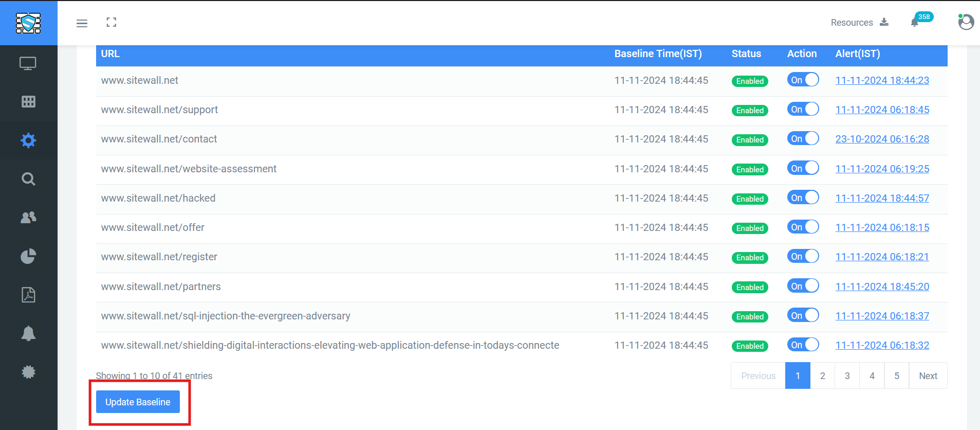Viewport: 980px width, 430px height.
Task: Open the user profile avatar
Action: pos(966,22)
